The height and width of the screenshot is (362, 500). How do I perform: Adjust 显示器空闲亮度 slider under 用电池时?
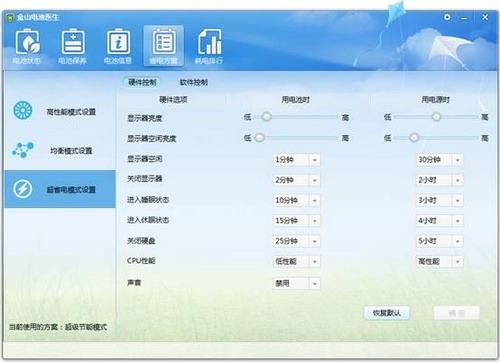[x=260, y=137]
